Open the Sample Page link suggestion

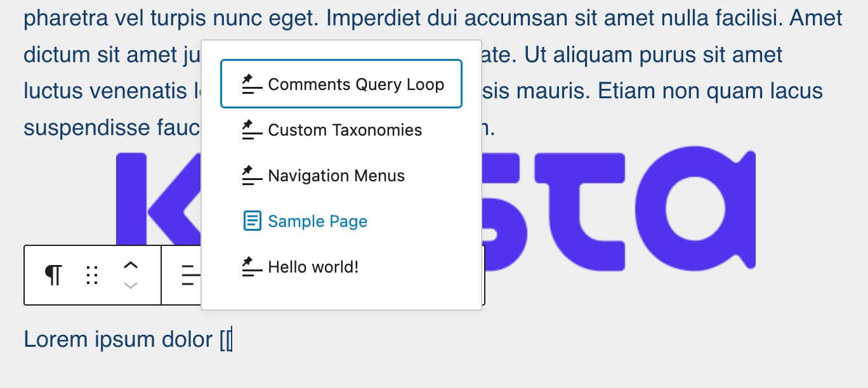click(318, 221)
